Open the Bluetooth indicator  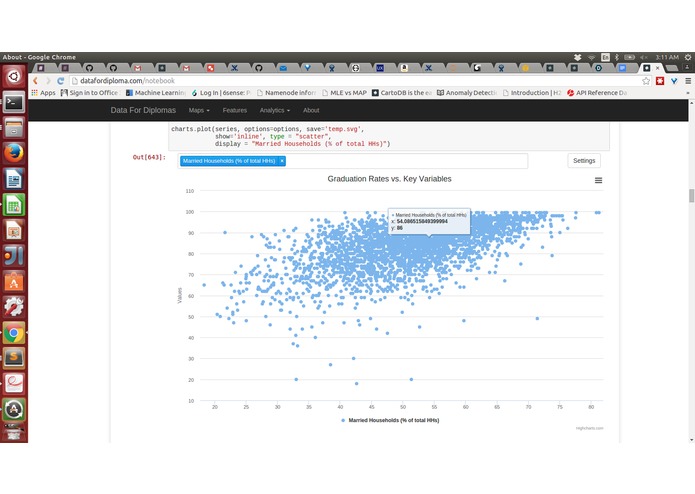[x=616, y=57]
